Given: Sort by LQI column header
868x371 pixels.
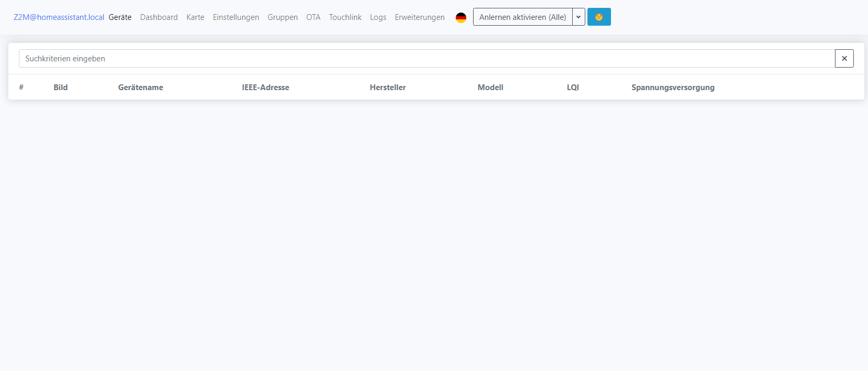Looking at the screenshot, I should pos(573,88).
